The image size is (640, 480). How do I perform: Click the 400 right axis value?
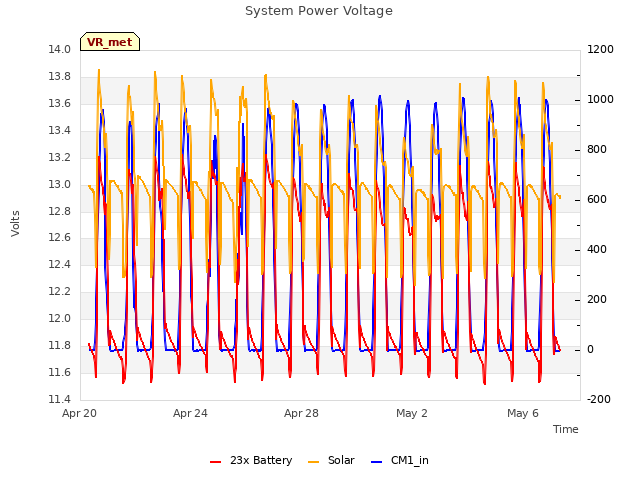[597, 250]
